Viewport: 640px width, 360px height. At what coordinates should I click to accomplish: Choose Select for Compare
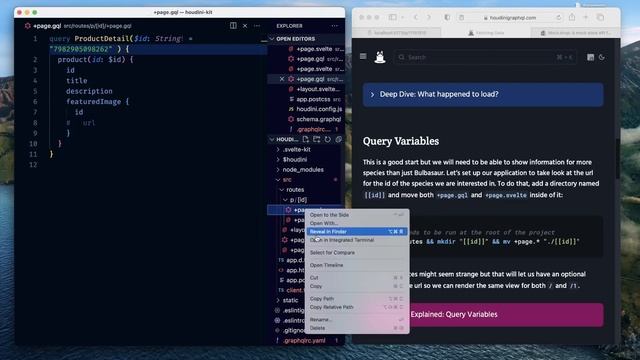pyautogui.click(x=357, y=253)
